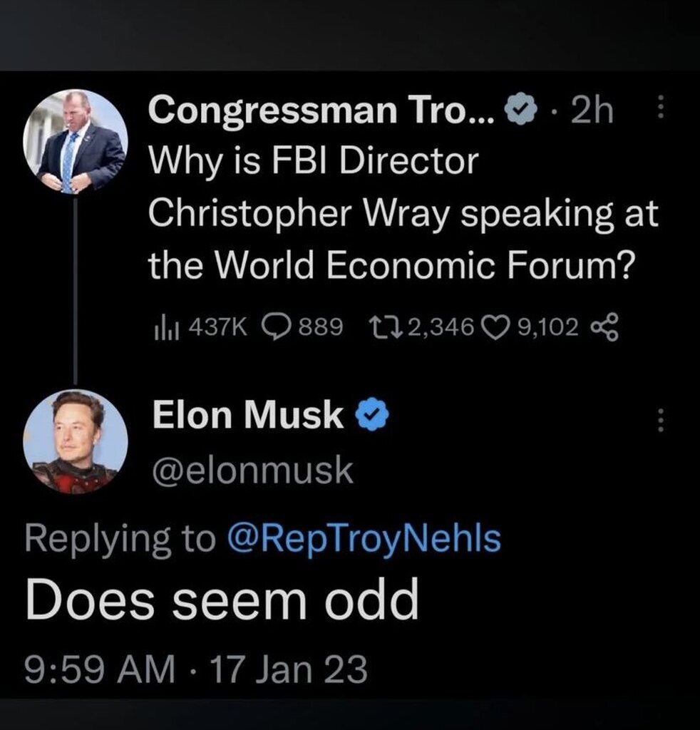Click the 9:59 AM · 17 Jan 23 timestamp
This screenshot has height=730, width=700.
pyautogui.click(x=196, y=669)
